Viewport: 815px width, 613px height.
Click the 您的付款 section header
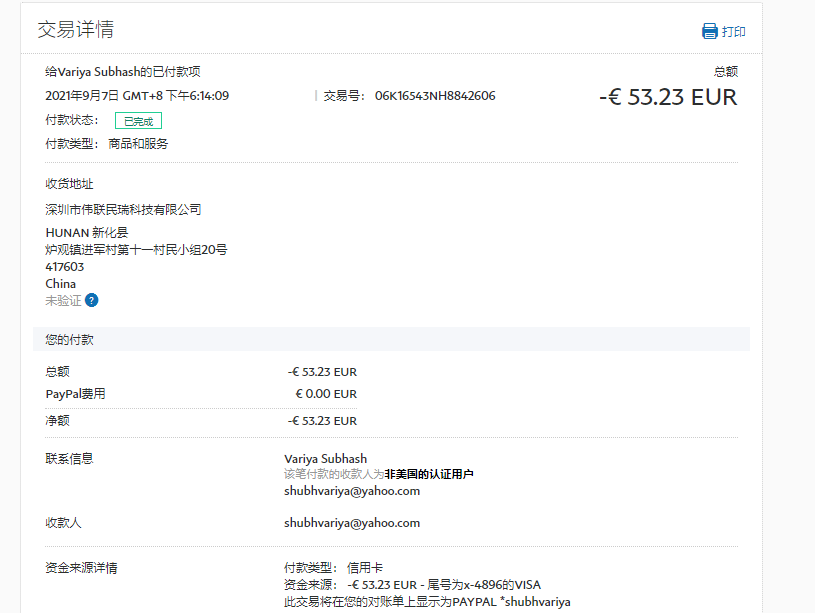pos(70,340)
